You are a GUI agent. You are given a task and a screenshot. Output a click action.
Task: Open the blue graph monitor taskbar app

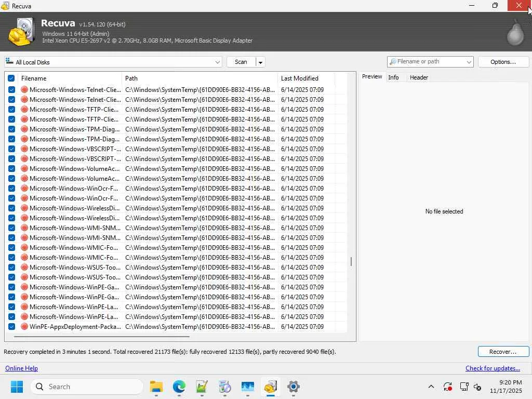tap(248, 387)
